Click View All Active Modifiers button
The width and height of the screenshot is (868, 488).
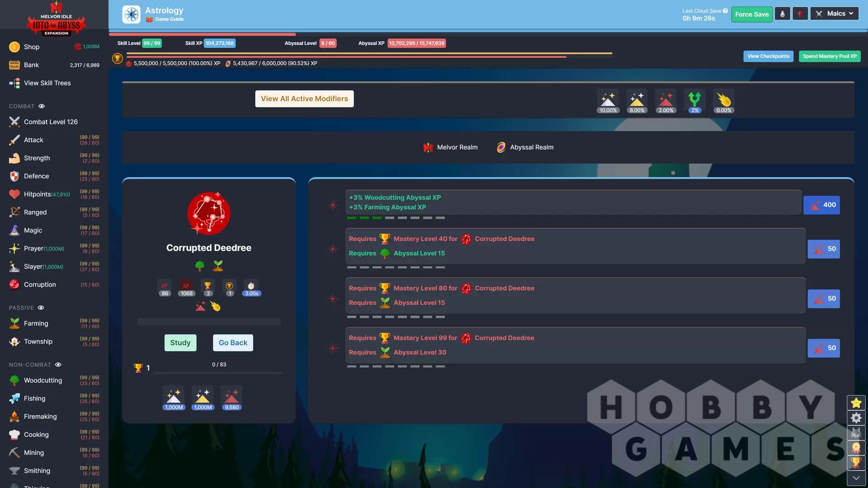[x=304, y=99]
